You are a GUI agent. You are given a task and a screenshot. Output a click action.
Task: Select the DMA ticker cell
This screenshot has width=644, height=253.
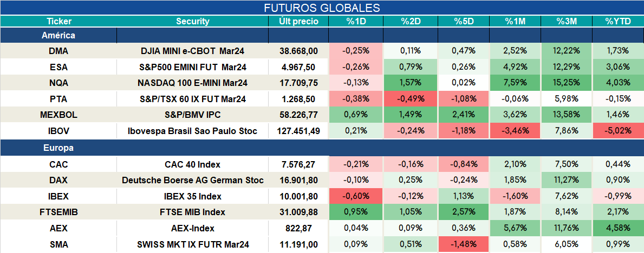coord(58,51)
